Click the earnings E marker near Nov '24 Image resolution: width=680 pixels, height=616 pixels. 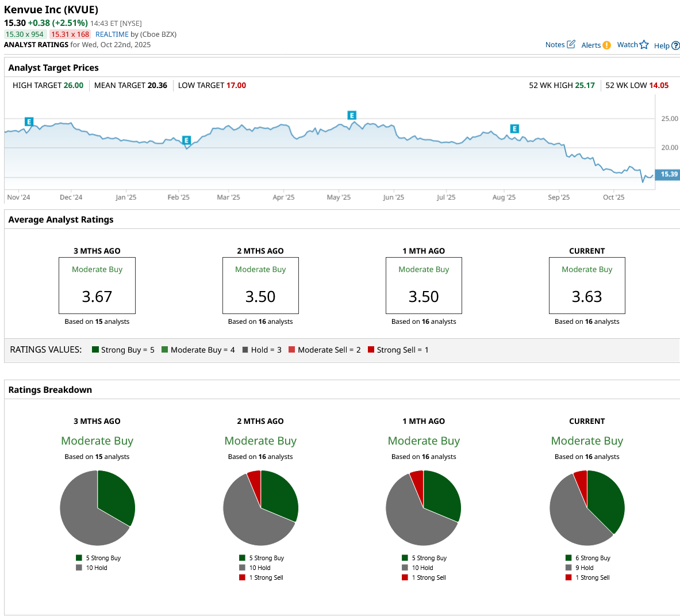tap(29, 121)
